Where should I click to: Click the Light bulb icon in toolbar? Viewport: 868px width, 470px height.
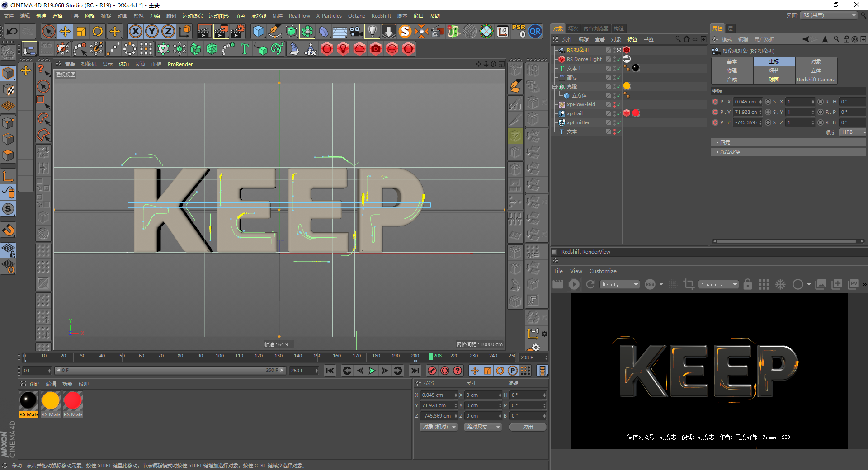(x=373, y=31)
